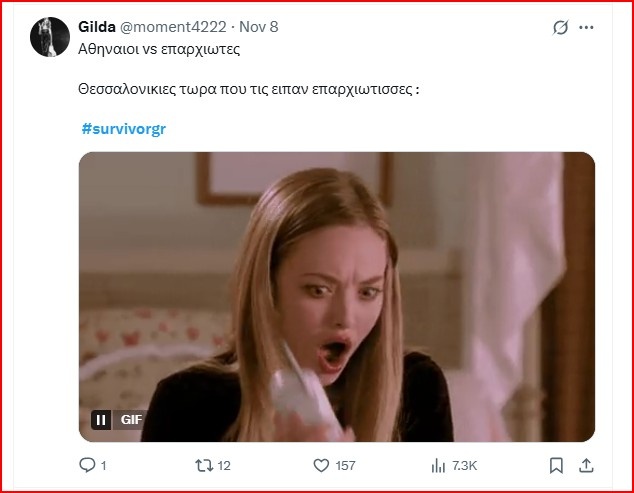Share the tweet with upload arrow icon

pos(586,465)
